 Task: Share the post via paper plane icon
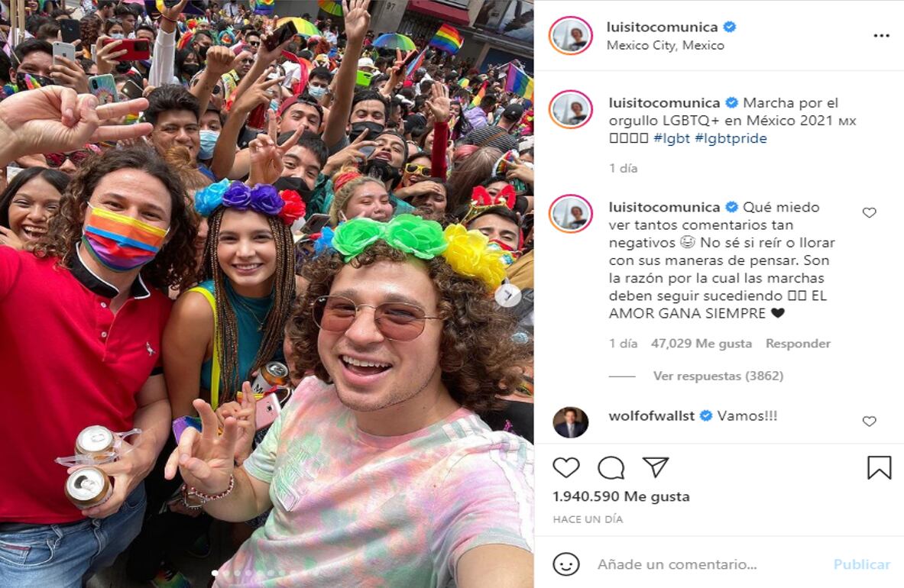[x=656, y=467]
